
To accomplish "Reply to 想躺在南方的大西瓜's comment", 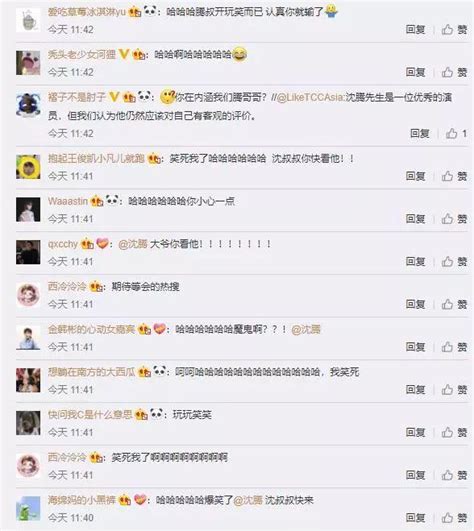I will tap(415, 389).
